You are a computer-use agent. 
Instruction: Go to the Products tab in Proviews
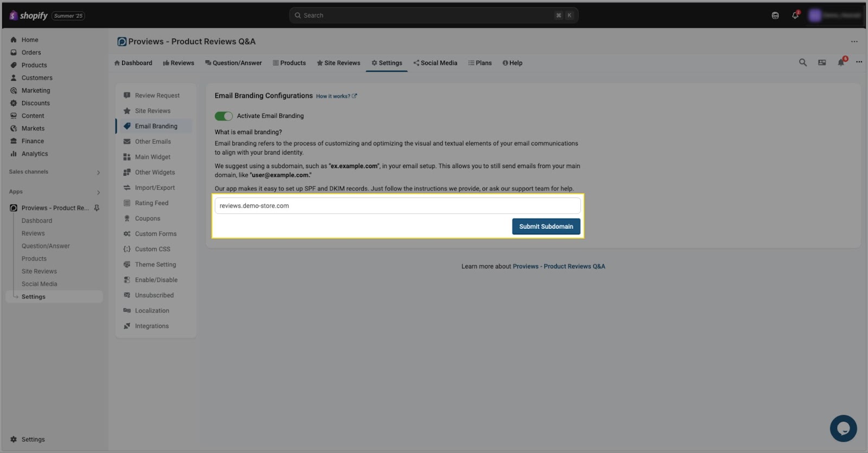(289, 63)
